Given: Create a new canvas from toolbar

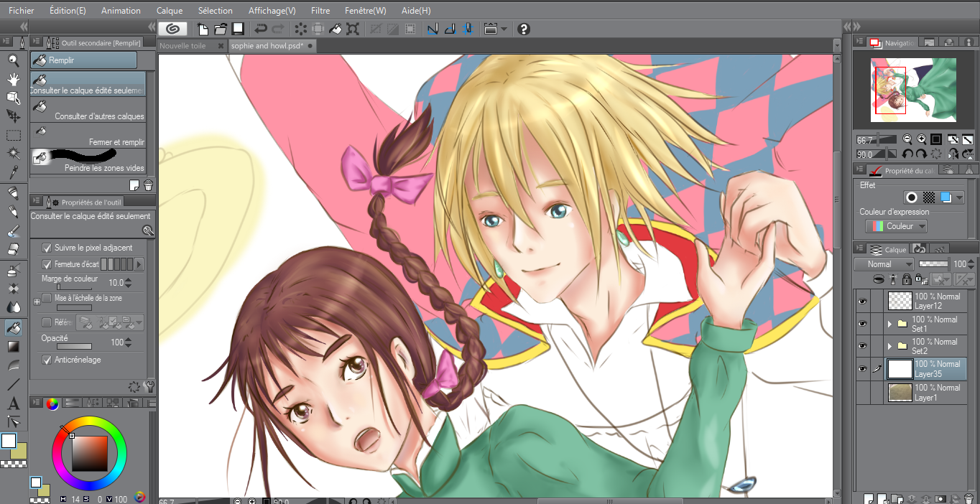Looking at the screenshot, I should click(203, 29).
